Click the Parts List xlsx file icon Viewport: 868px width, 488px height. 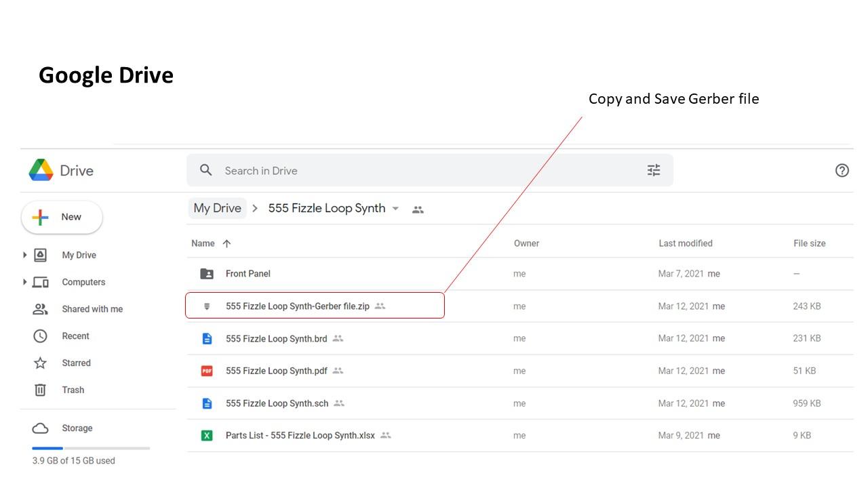(207, 435)
